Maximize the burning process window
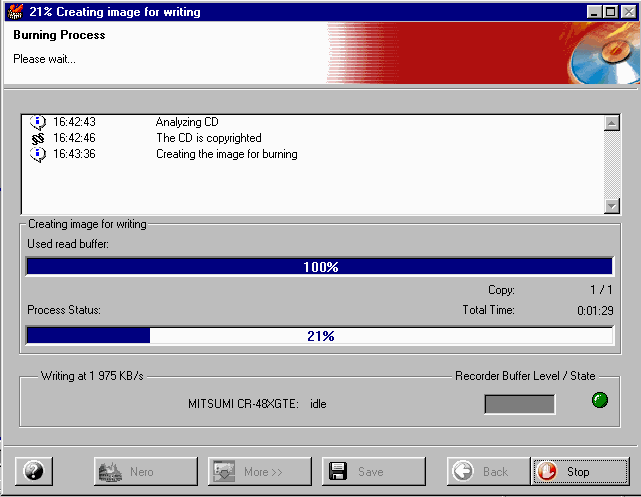The width and height of the screenshot is (641, 497). pyautogui.click(x=609, y=12)
